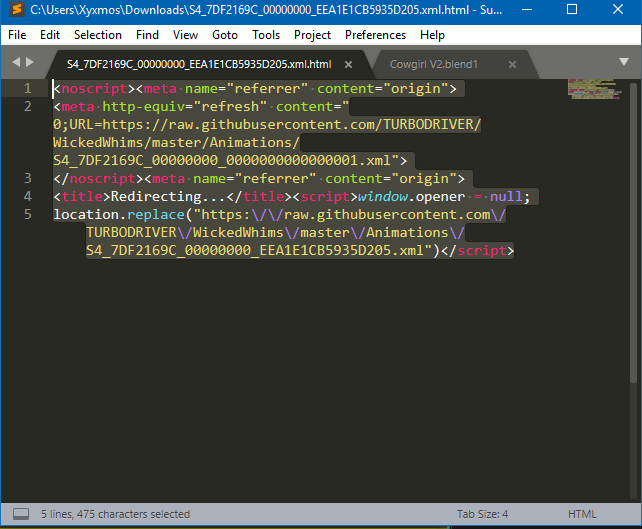This screenshot has width=642, height=529.
Task: Open the Edit menu
Action: click(50, 35)
